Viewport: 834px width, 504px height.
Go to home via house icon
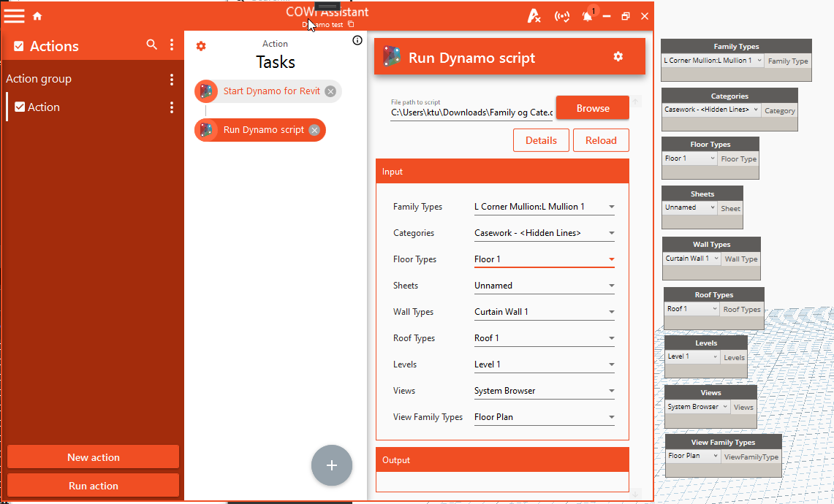coord(37,16)
